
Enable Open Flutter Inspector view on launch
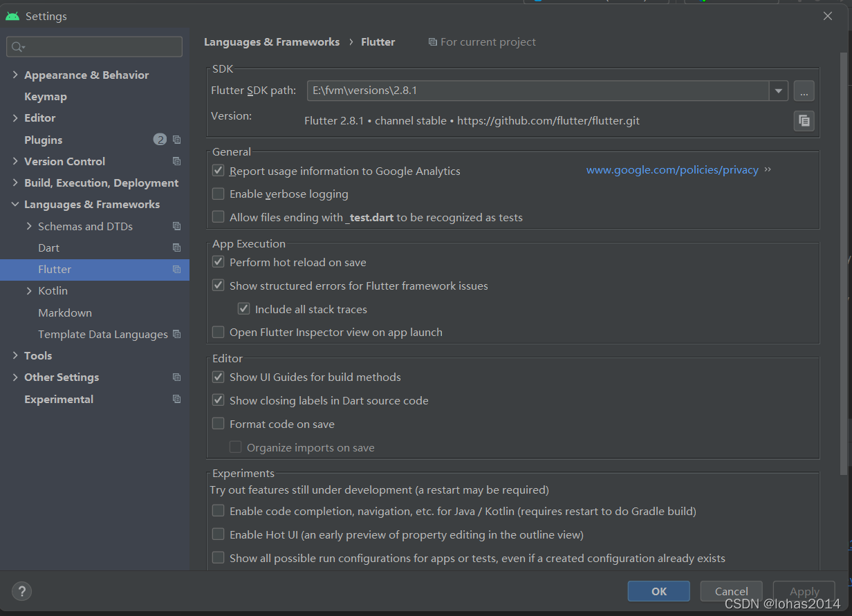tap(218, 332)
